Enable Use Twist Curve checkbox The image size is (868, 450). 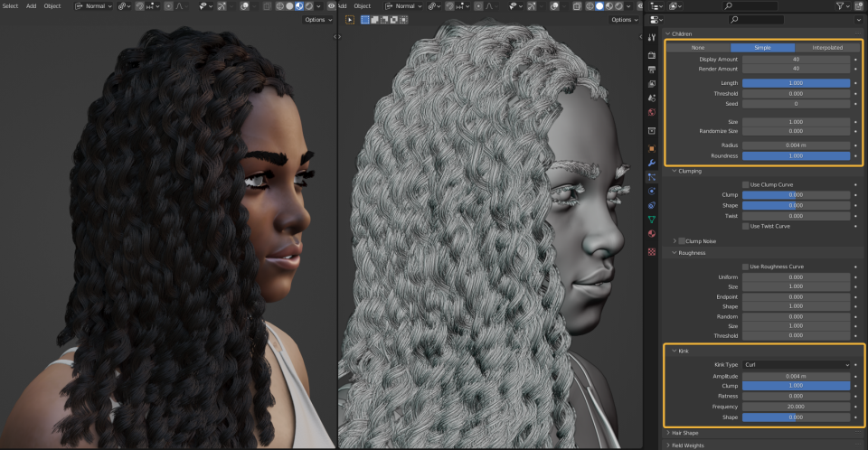(746, 227)
